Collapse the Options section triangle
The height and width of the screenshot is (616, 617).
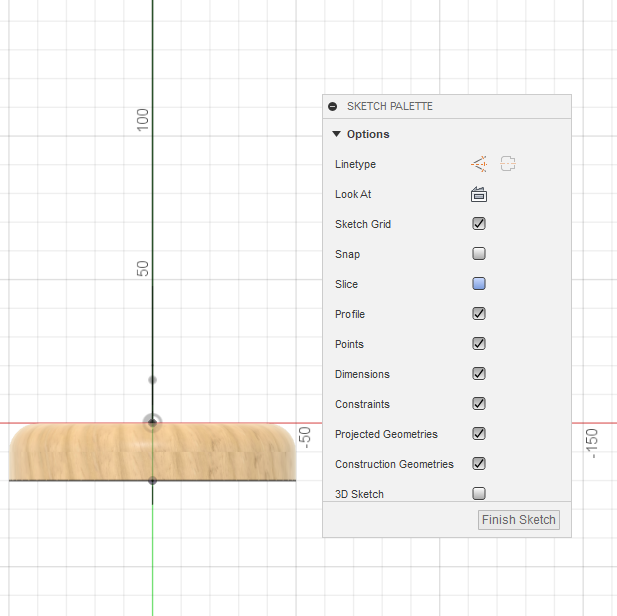(x=337, y=134)
